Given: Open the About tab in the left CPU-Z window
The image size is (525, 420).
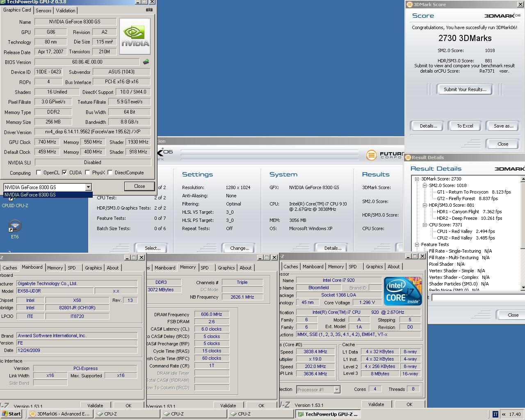Looking at the screenshot, I should (x=113, y=268).
